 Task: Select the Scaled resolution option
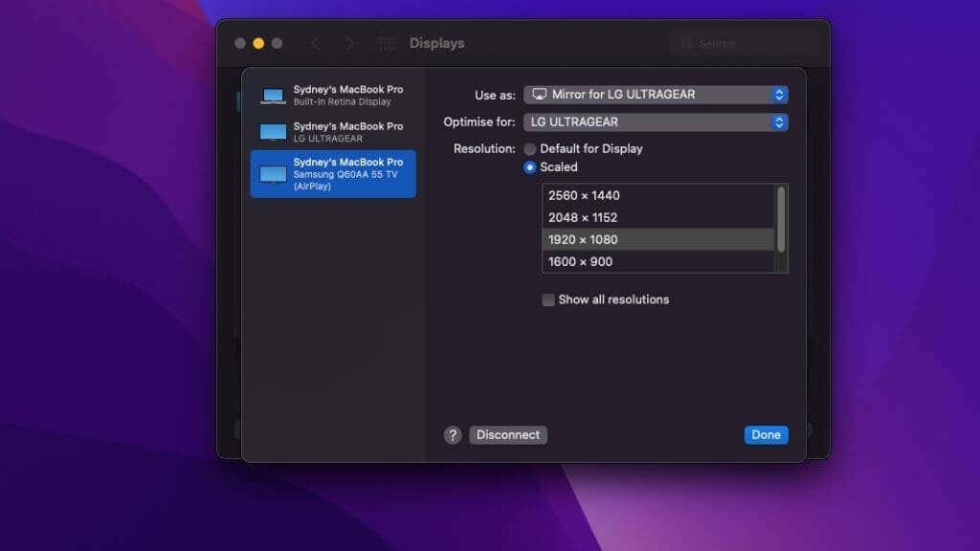[530, 166]
